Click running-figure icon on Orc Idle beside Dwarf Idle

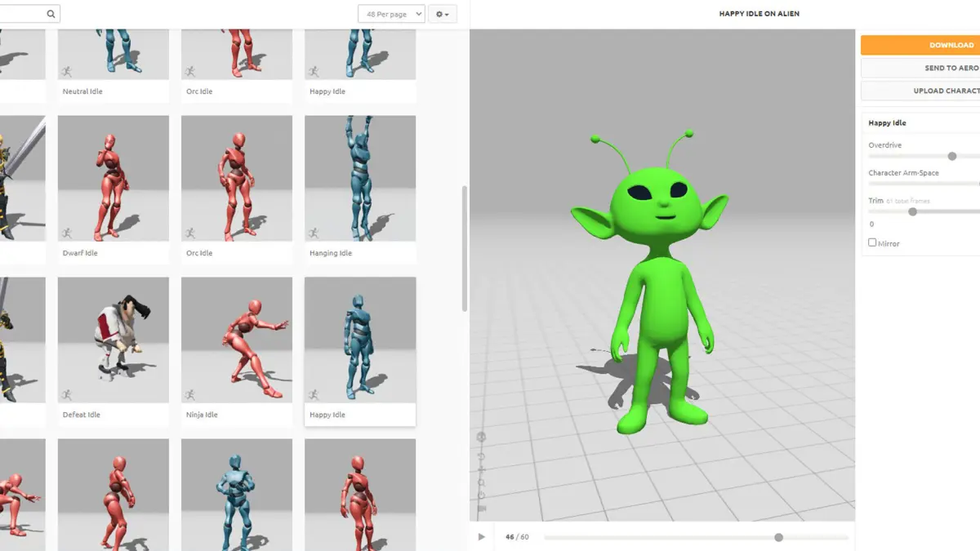(190, 233)
